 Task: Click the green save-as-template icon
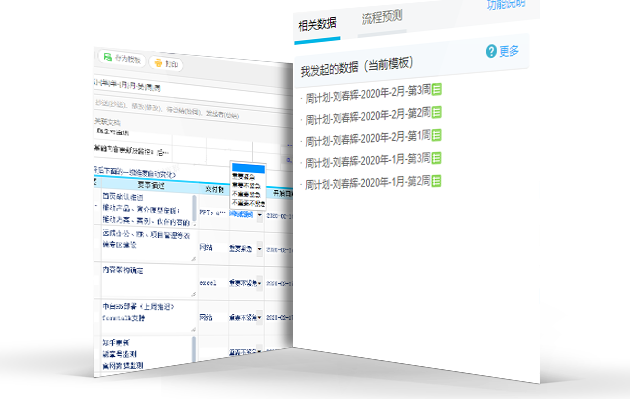[x=108, y=57]
